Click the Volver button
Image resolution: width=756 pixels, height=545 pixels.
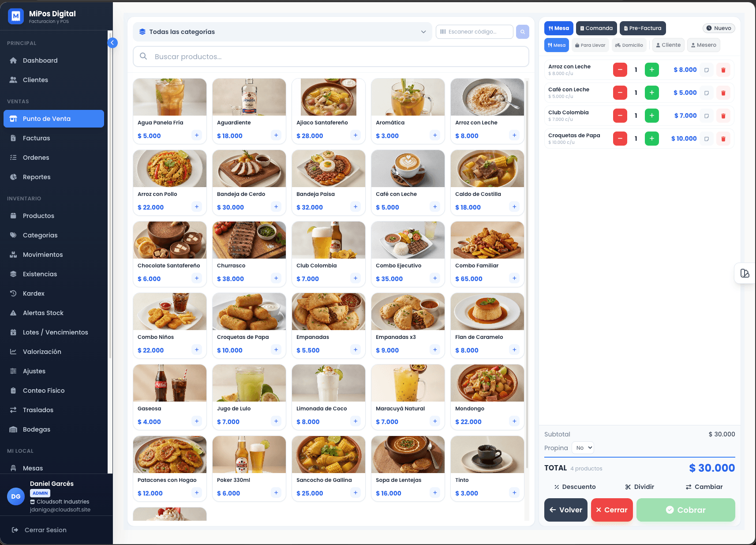point(566,510)
